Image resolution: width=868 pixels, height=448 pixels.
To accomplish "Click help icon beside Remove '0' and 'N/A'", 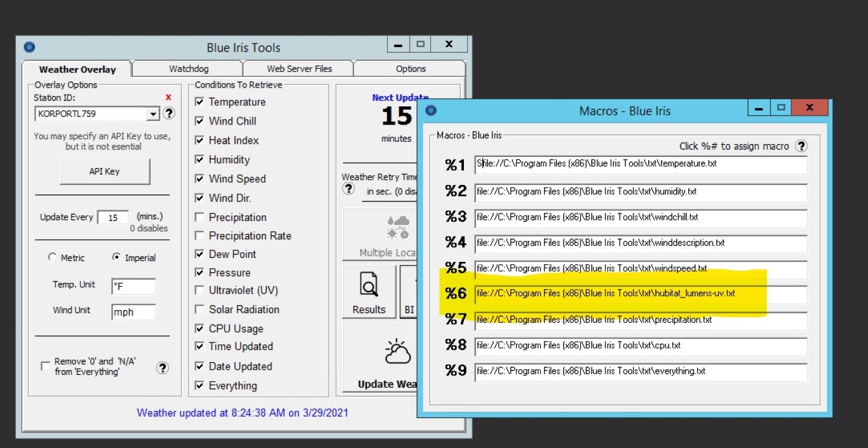I will [163, 367].
